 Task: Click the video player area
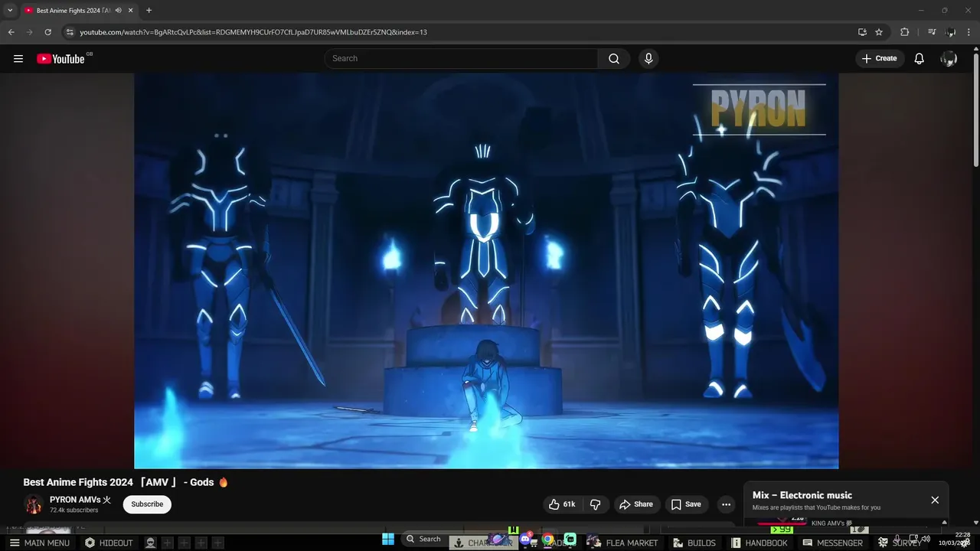486,271
